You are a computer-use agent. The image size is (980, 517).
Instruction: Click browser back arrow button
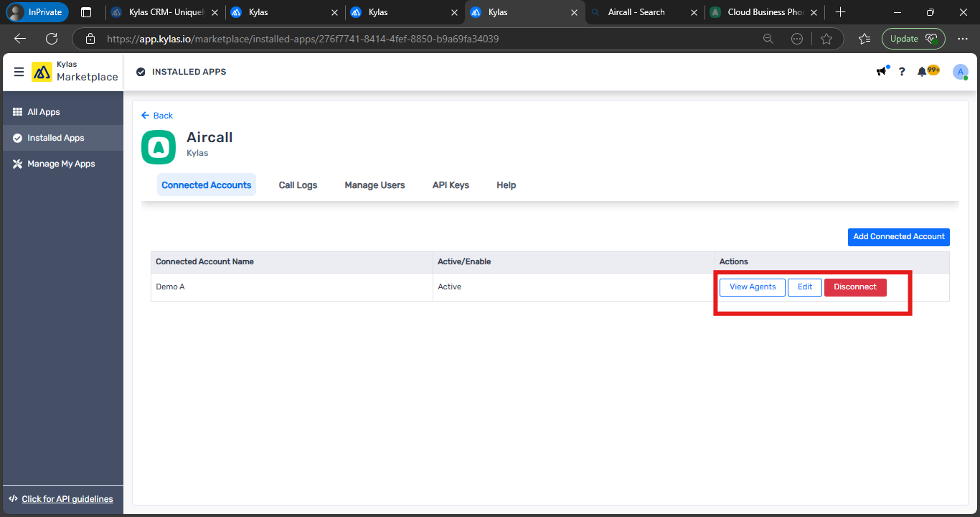[20, 39]
